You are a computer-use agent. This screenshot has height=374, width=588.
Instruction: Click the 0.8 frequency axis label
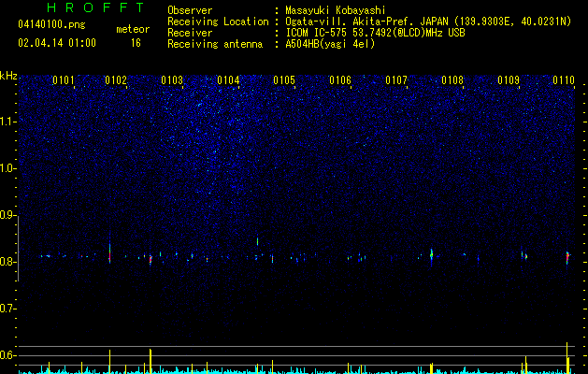pyautogui.click(x=8, y=262)
